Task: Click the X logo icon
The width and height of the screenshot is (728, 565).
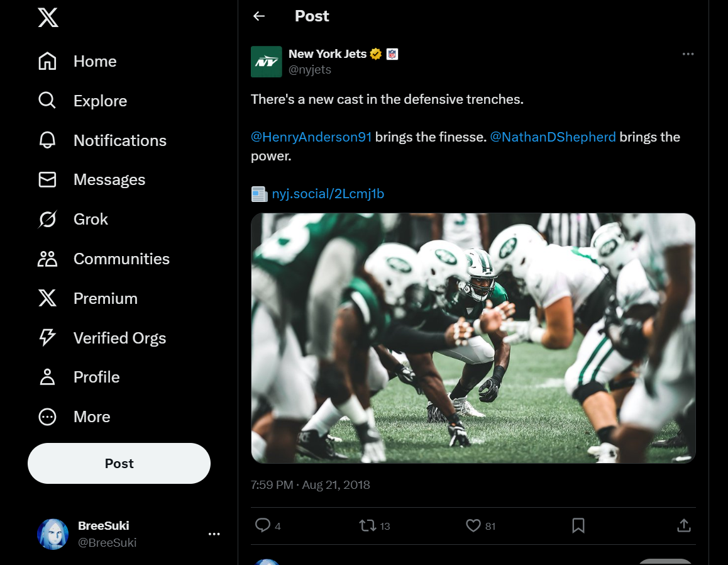Action: pos(48,18)
